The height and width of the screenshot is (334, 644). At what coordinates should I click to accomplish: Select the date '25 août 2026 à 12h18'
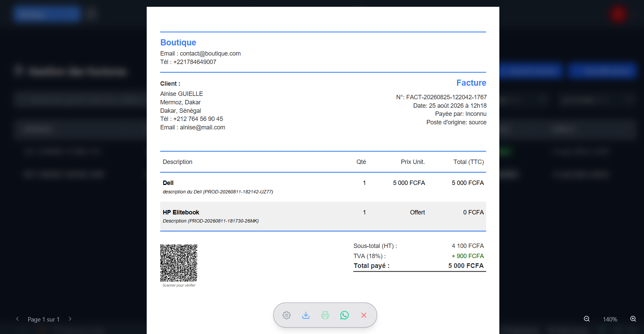click(x=458, y=106)
